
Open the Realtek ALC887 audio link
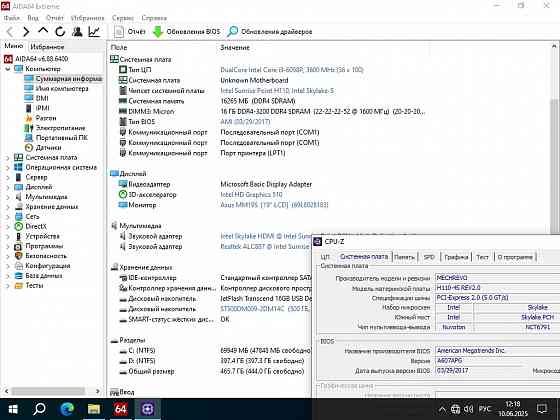pyautogui.click(x=265, y=247)
